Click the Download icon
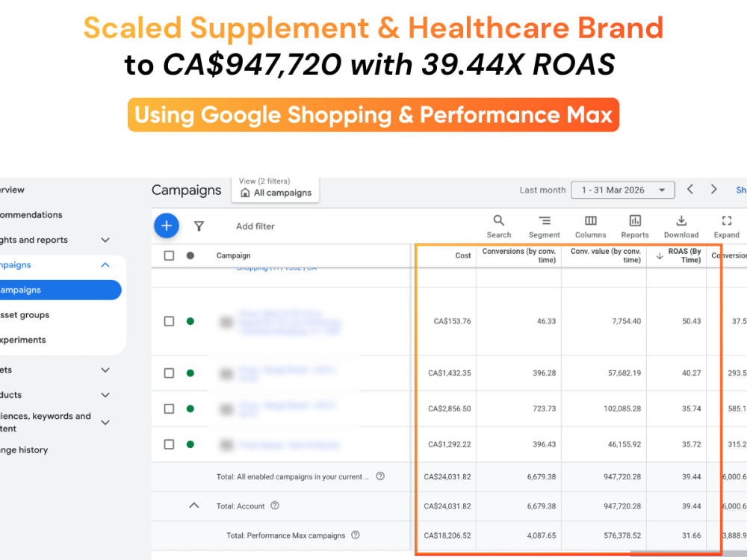Screen dimensions: 747x560 [x=681, y=220]
